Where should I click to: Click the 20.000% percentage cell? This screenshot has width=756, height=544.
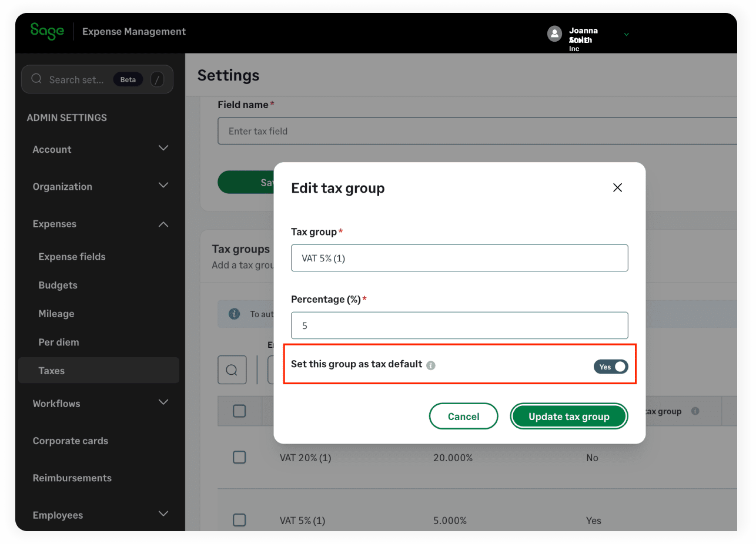coord(453,458)
